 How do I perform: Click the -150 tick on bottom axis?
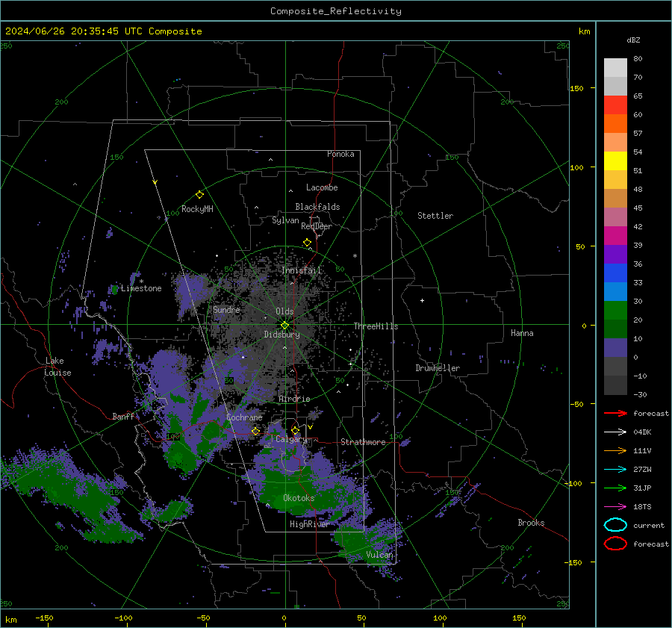[44, 618]
